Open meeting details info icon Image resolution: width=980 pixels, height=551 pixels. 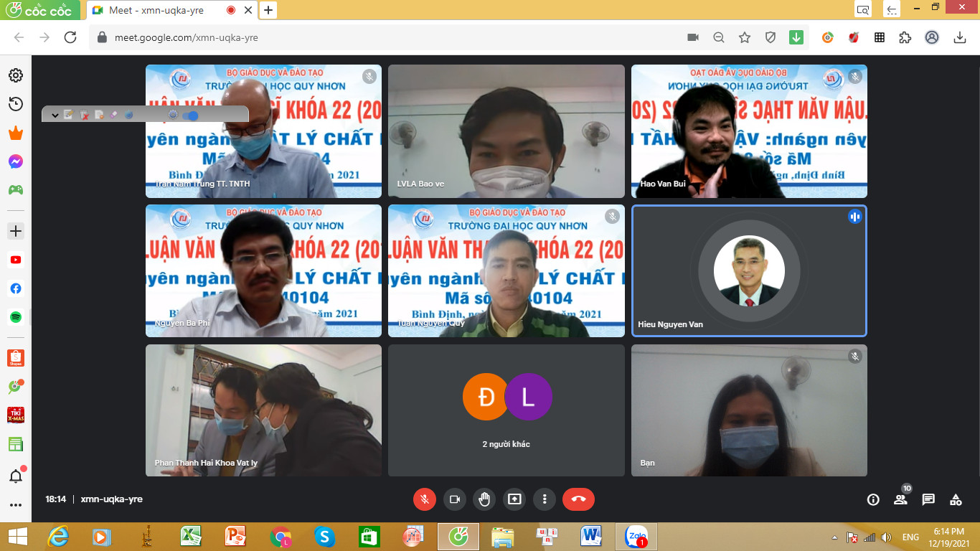(873, 500)
